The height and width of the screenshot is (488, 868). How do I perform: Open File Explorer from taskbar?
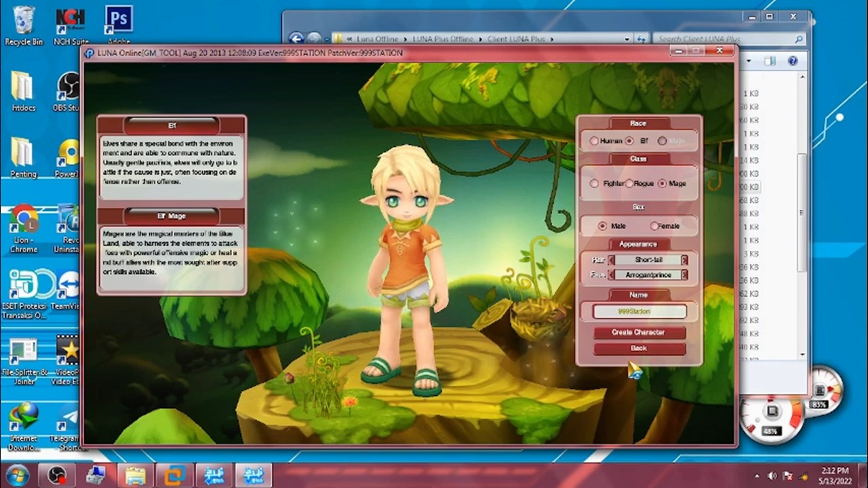pos(135,475)
